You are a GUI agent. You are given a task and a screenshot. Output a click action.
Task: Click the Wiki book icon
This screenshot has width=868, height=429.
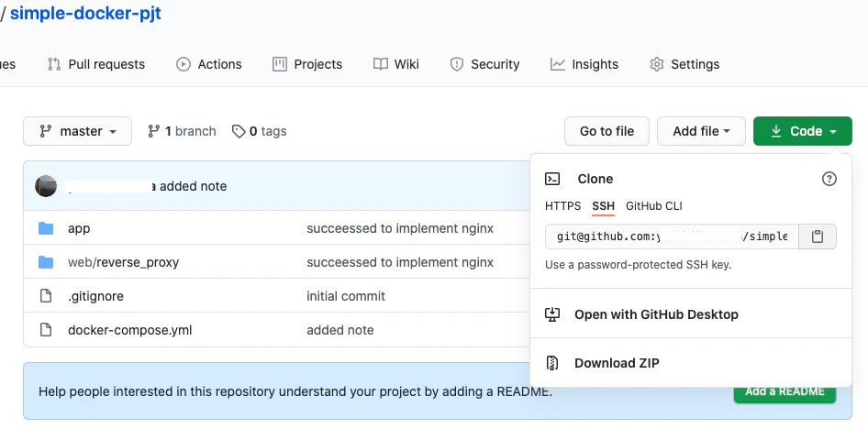380,64
